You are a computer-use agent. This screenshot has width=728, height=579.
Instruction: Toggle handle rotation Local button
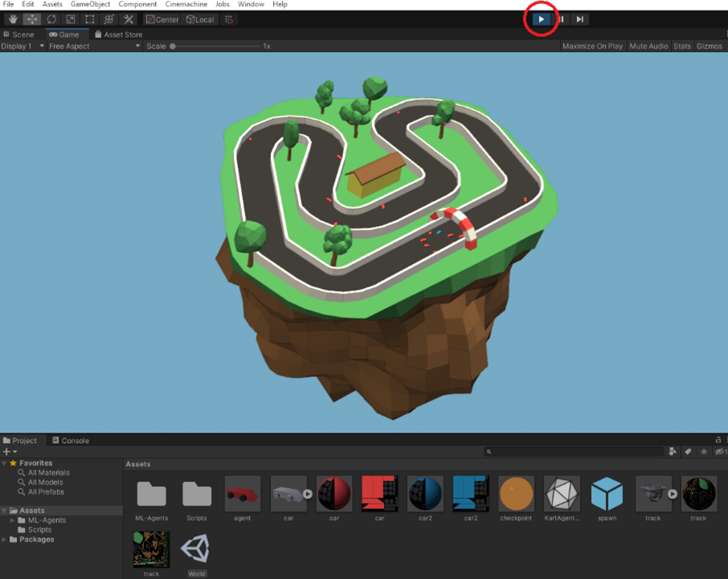200,19
